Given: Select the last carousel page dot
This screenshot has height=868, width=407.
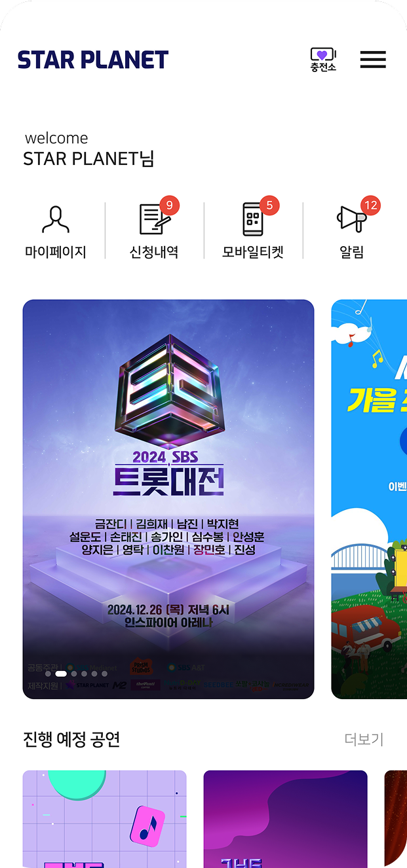Looking at the screenshot, I should 104,674.
